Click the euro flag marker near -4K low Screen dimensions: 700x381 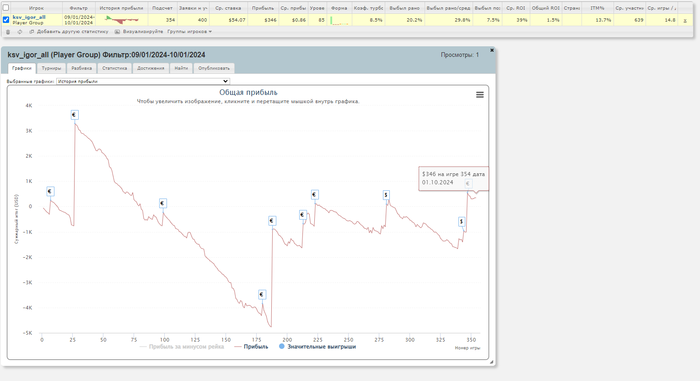pos(262,294)
